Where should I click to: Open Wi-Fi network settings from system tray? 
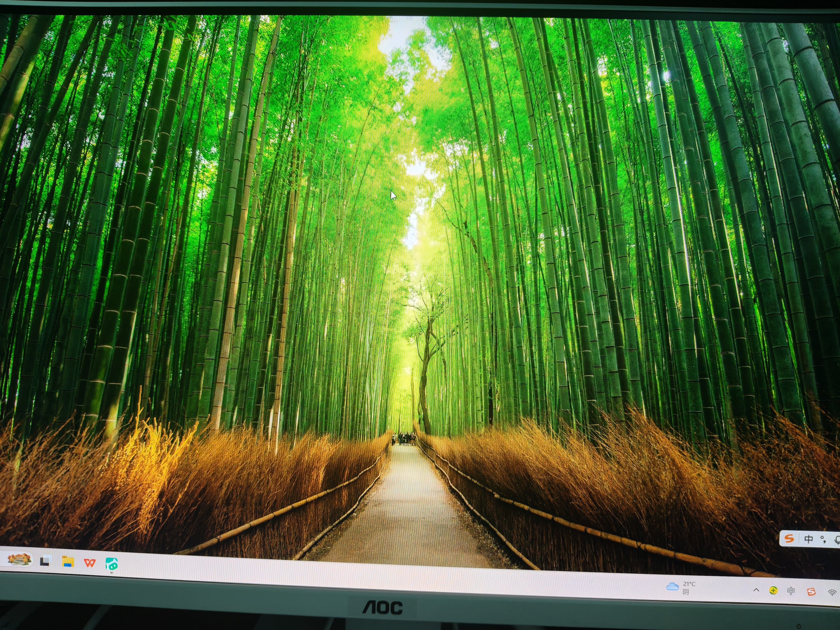pos(832,592)
